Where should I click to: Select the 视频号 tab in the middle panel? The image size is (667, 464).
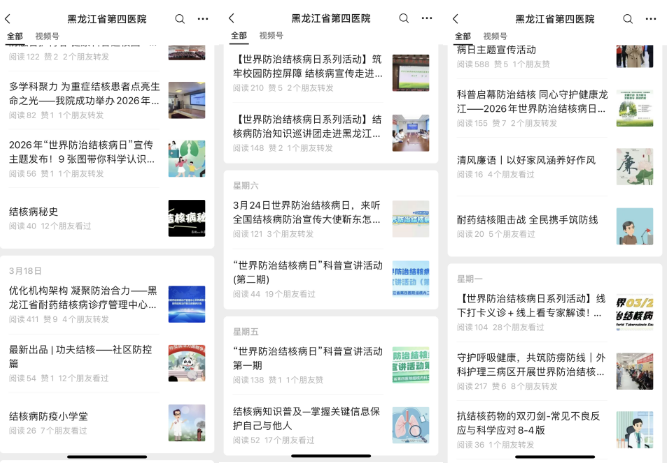tap(271, 36)
